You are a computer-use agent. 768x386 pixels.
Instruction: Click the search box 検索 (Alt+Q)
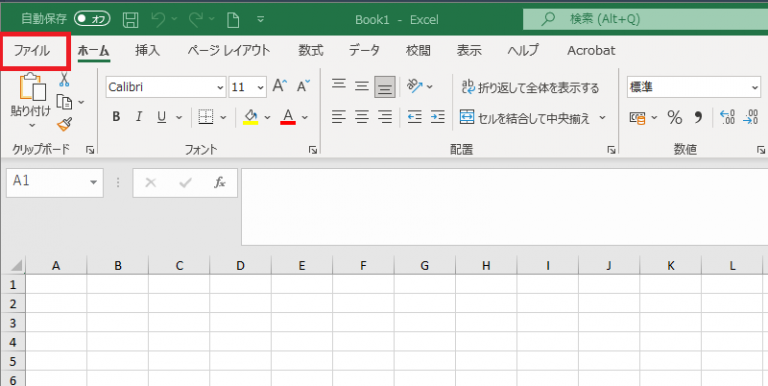click(x=645, y=19)
